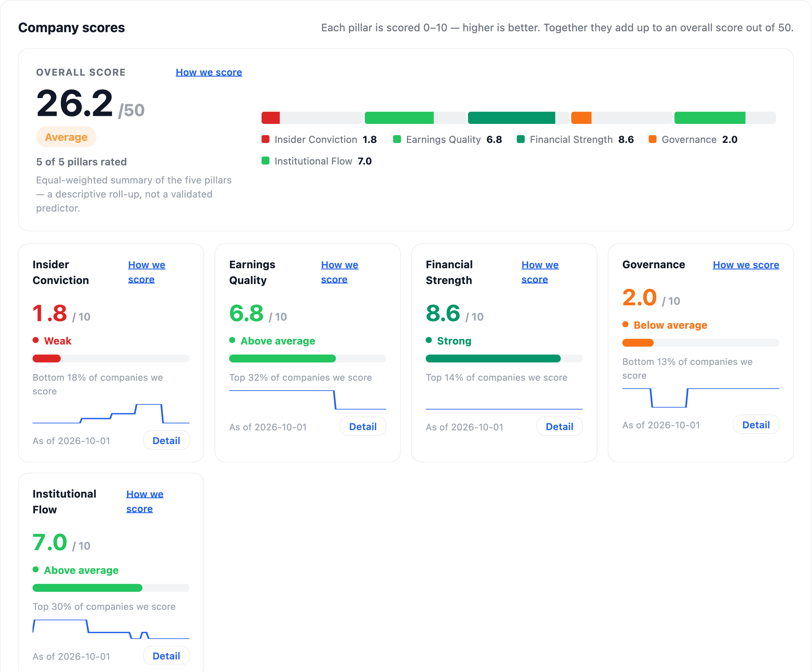Click the "5 of 5 pillars rated" text
The image size is (812, 672).
click(x=81, y=162)
